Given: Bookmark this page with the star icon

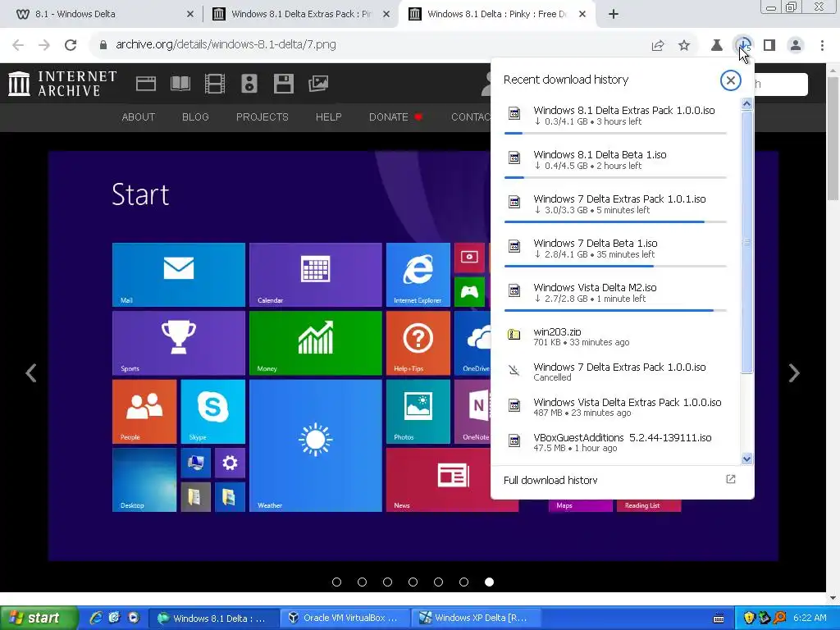Looking at the screenshot, I should (x=684, y=46).
